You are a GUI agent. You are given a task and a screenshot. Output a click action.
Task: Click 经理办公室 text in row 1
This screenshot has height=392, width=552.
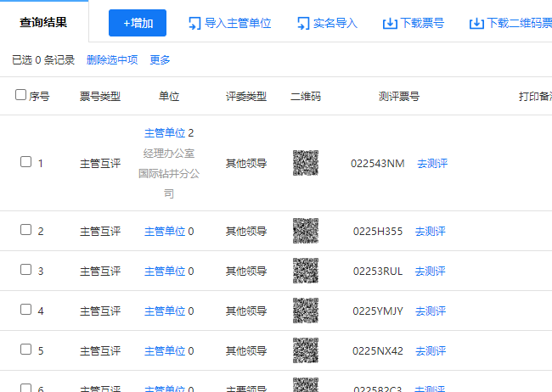coord(169,153)
